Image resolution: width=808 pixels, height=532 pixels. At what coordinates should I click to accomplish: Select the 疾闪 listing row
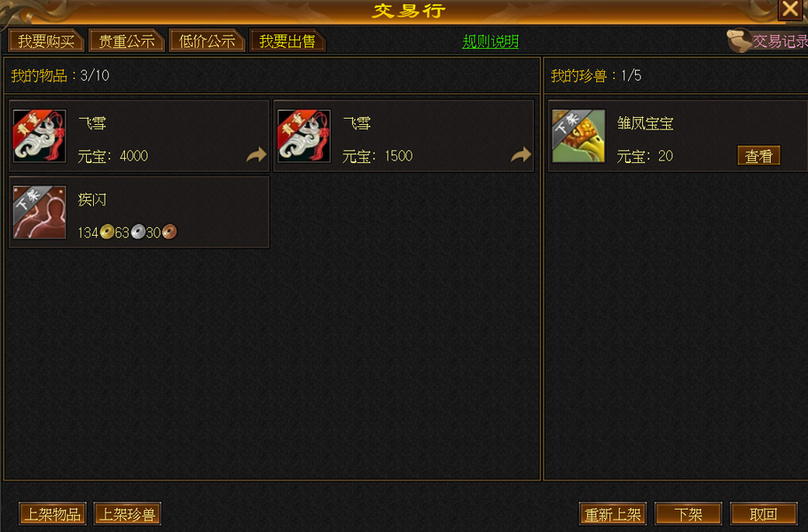[x=139, y=212]
